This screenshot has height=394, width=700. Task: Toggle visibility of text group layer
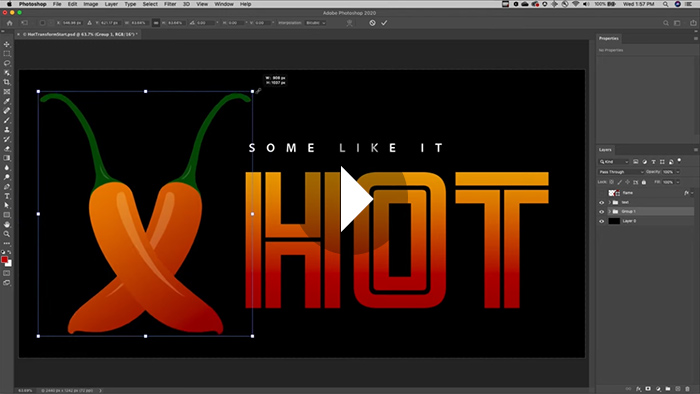click(x=601, y=202)
